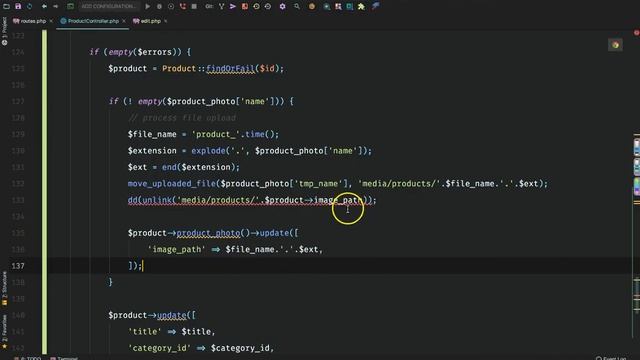Click the Open folder toolbar icon
This screenshot has width=640, height=360.
tap(6, 6)
